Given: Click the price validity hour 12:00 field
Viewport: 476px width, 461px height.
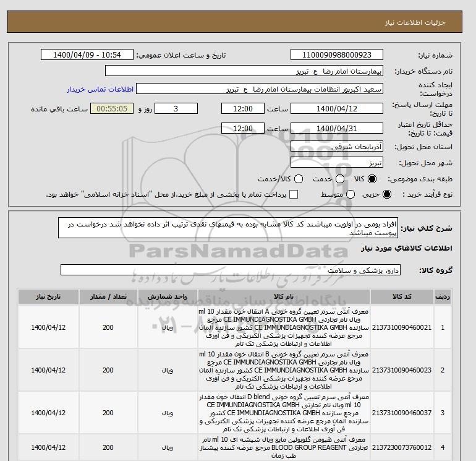Looking at the screenshot, I should 242,128.
